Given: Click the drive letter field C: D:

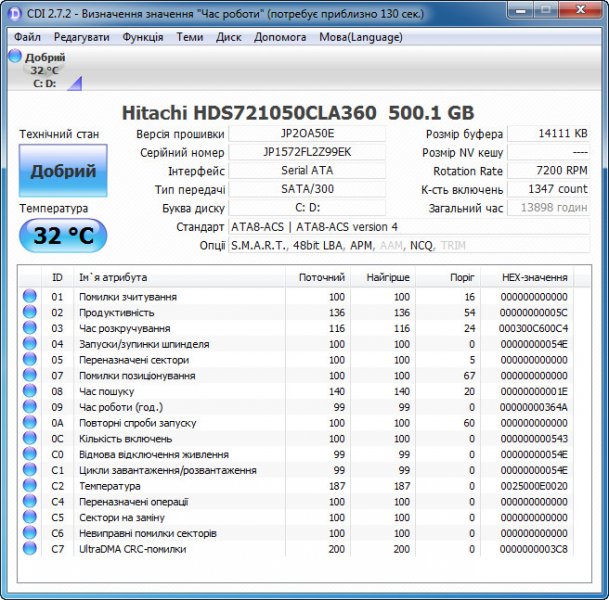Looking at the screenshot, I should pos(307,207).
